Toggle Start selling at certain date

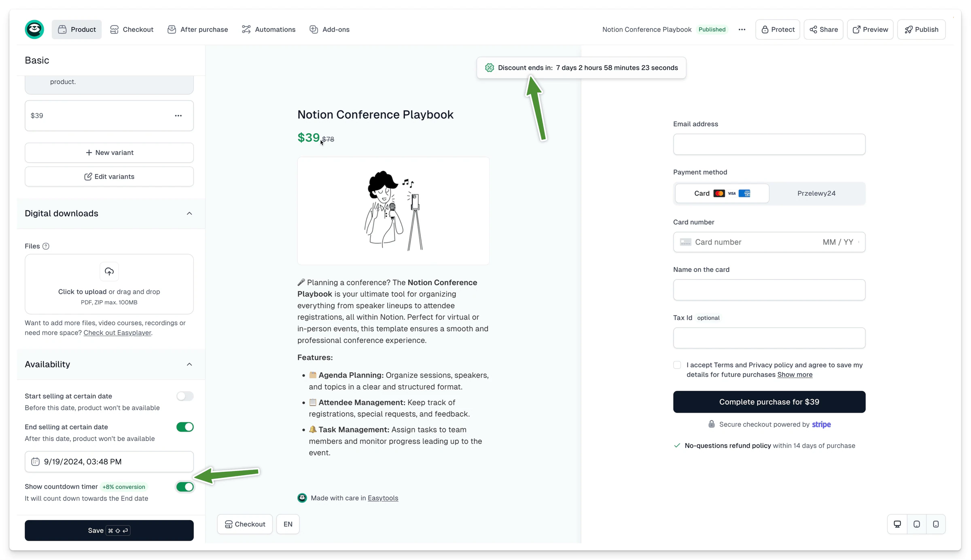coord(185,396)
